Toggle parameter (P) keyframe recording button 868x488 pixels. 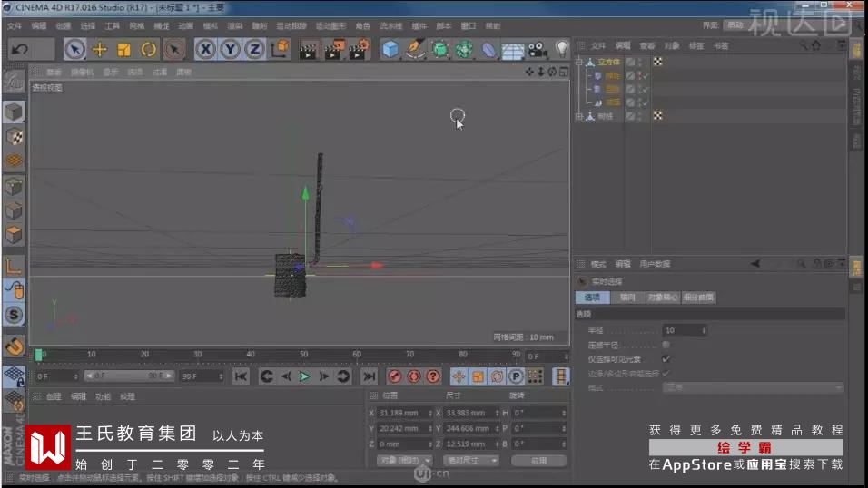(x=516, y=376)
